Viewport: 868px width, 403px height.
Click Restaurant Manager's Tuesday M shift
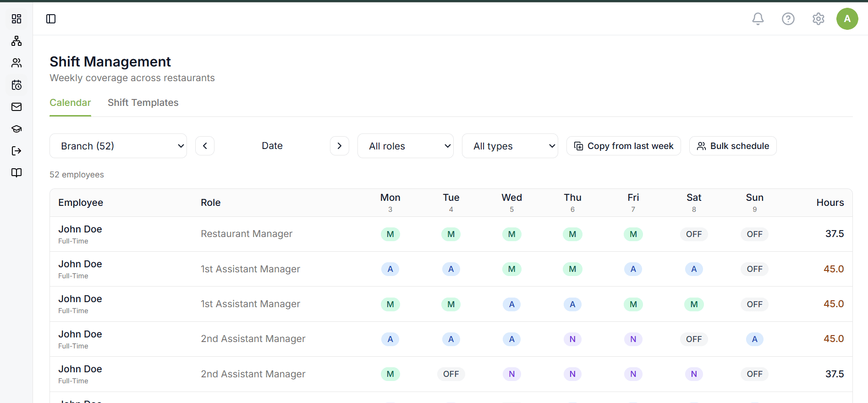coord(451,234)
